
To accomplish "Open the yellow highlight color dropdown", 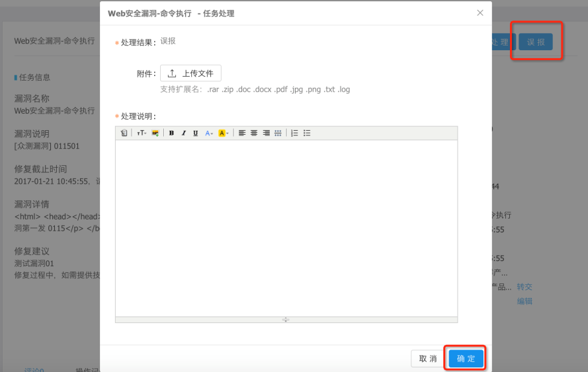I will tap(224, 133).
